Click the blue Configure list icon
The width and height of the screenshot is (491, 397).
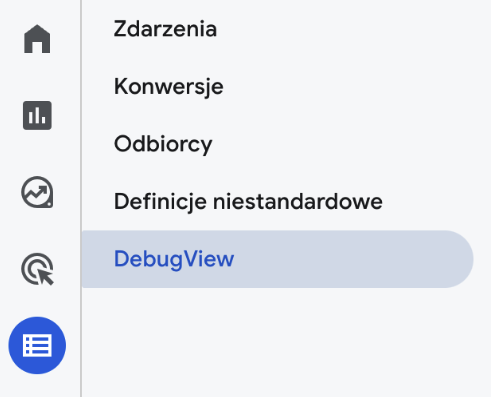[37, 345]
